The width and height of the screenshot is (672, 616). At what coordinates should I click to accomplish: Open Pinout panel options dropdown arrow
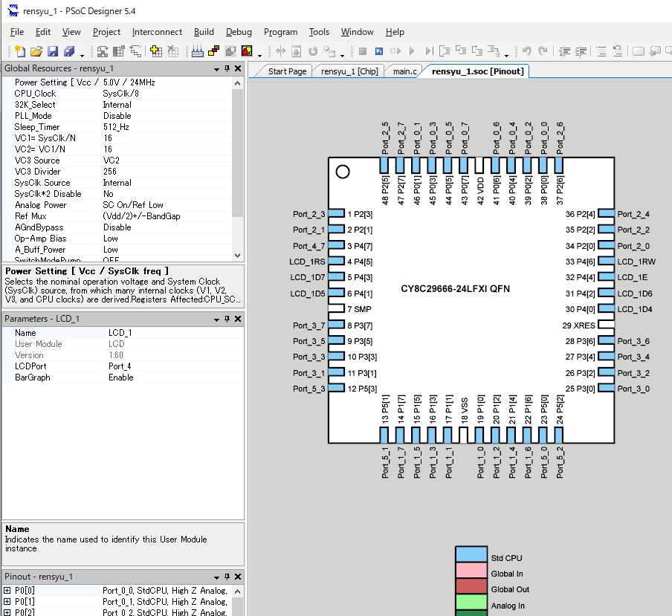(x=216, y=577)
